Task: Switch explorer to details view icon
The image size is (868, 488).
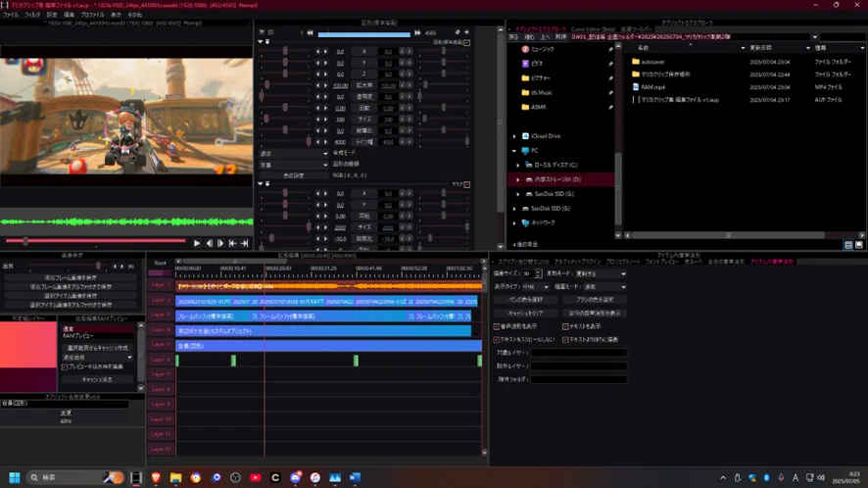Action: pyautogui.click(x=848, y=245)
